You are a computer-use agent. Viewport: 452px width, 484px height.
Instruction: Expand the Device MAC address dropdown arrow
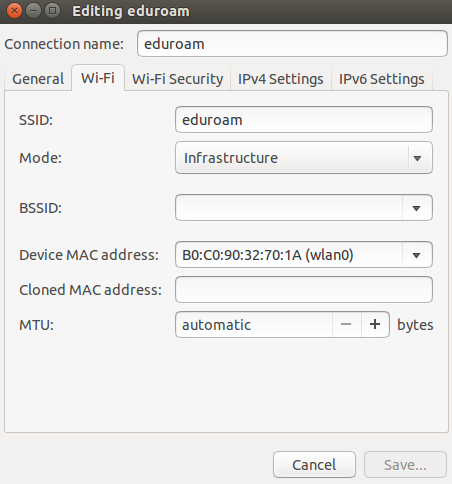coord(417,255)
